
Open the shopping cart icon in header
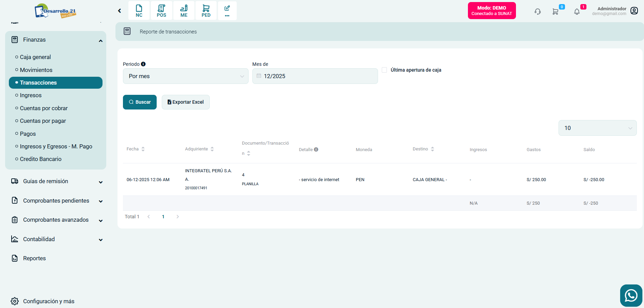(x=555, y=12)
